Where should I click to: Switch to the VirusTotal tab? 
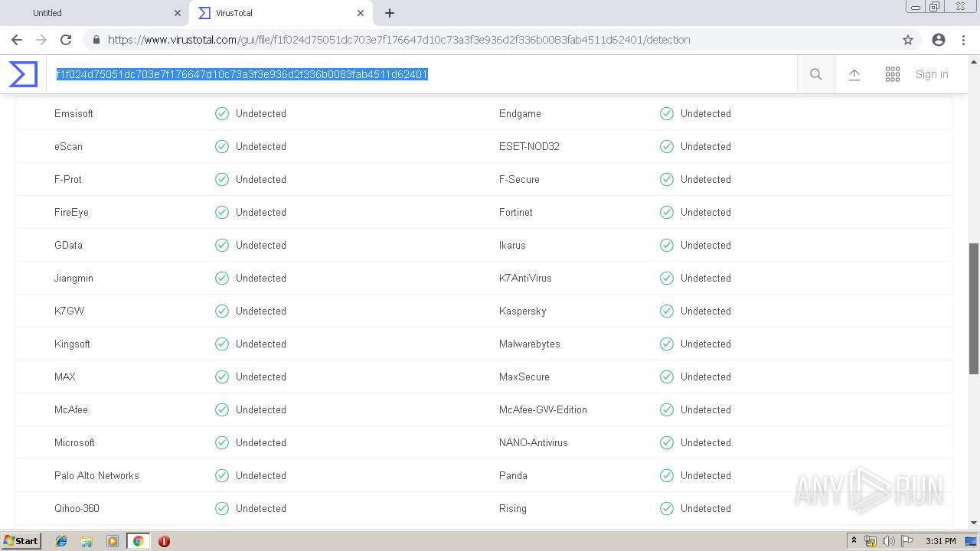[279, 13]
